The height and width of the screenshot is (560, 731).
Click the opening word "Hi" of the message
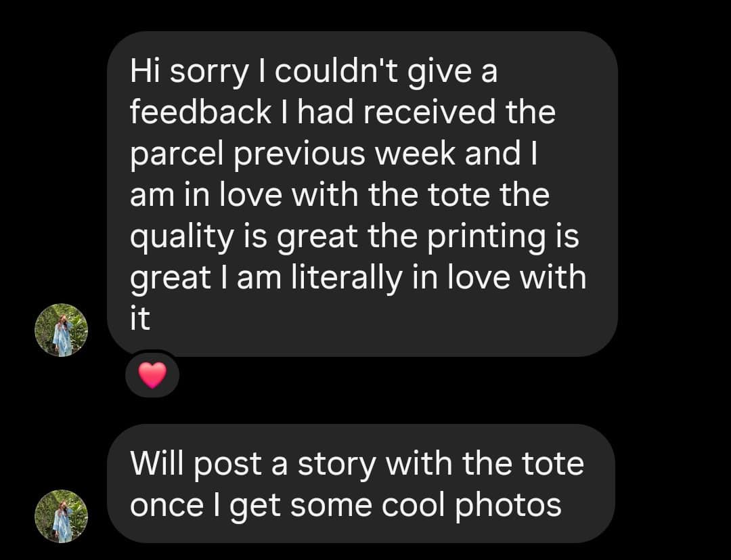[143, 71]
